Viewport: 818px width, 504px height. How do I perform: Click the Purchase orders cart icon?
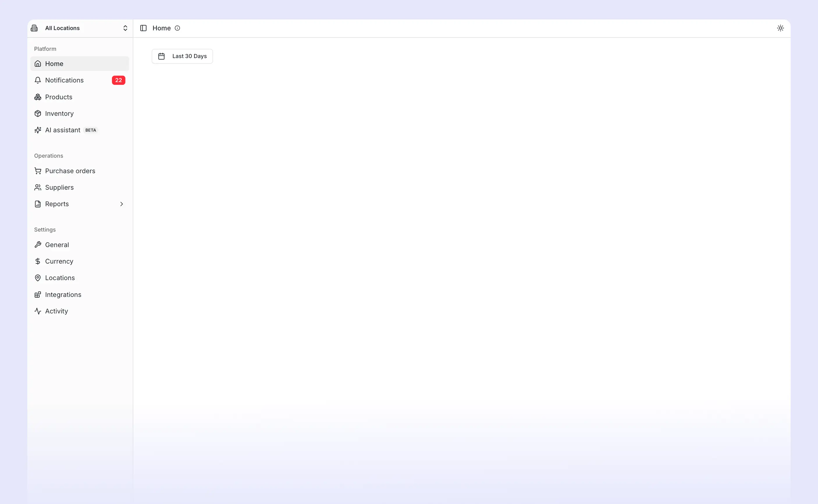[38, 171]
